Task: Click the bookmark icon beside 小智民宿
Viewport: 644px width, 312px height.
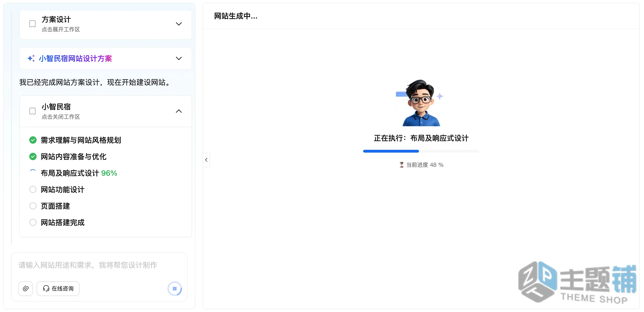Action: click(32, 111)
